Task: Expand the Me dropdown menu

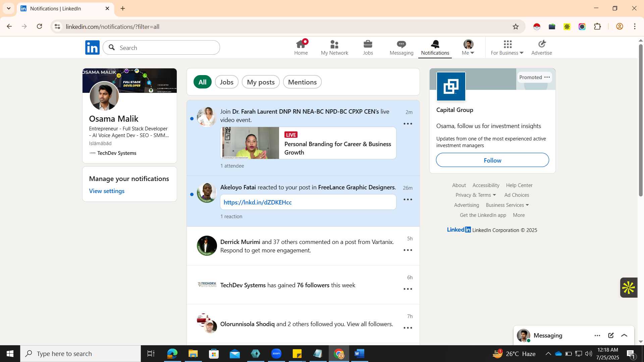Action: pos(468,48)
